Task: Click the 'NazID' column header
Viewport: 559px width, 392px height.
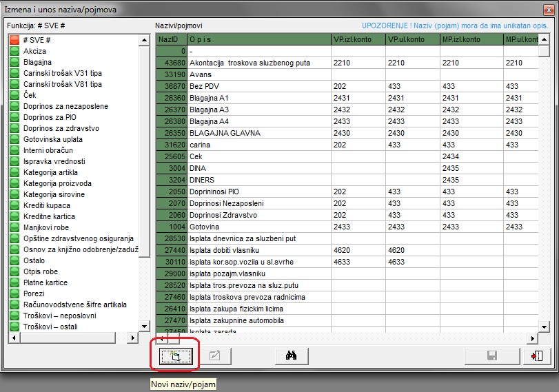Action: pos(170,39)
